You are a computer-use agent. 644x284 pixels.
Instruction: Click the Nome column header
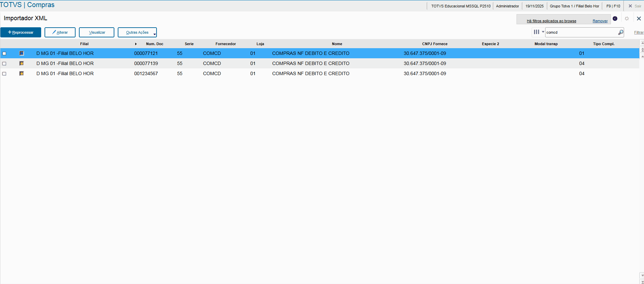click(x=337, y=44)
